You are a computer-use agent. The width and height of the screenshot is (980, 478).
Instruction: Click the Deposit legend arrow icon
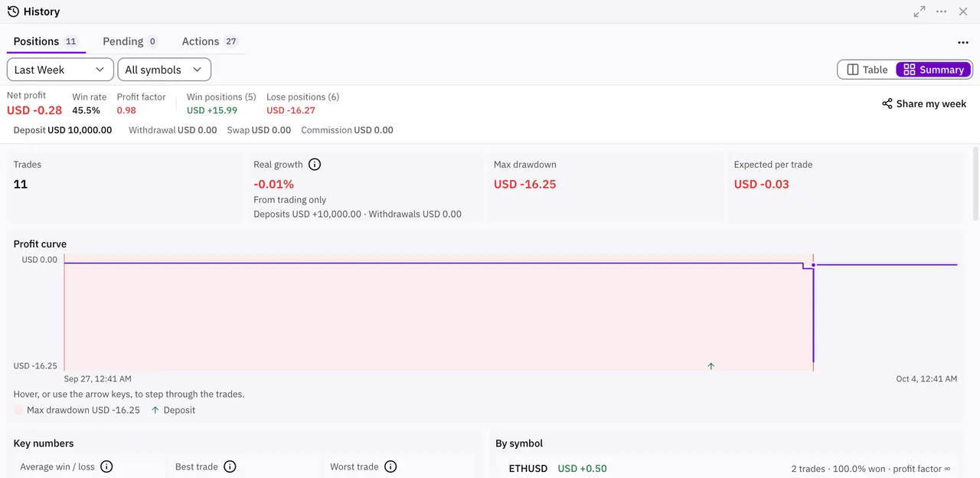[x=155, y=410]
